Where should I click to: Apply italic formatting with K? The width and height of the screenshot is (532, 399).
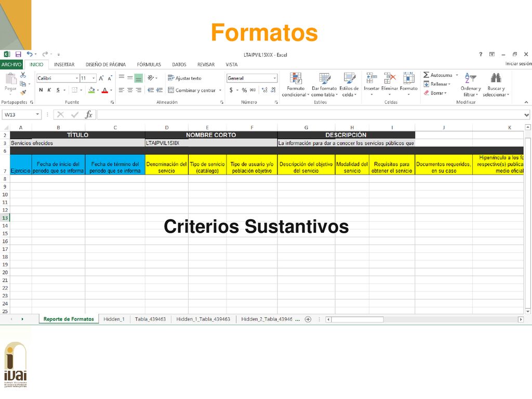(49, 90)
